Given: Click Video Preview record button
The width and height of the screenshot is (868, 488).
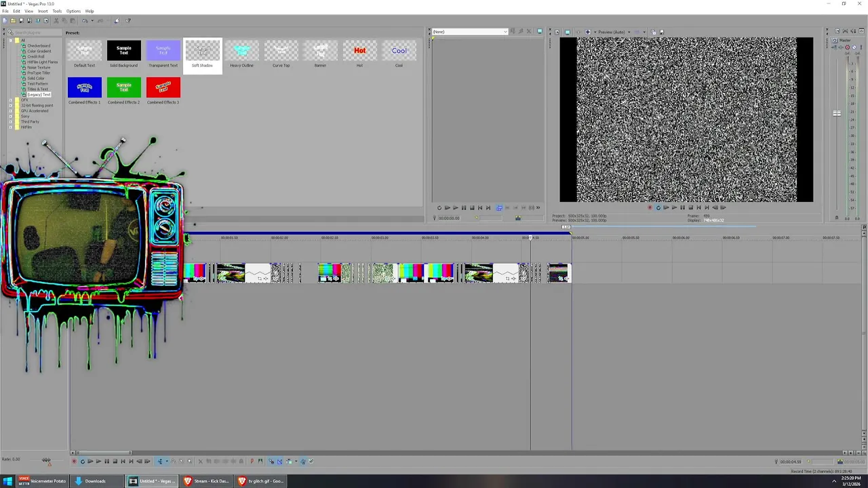Looking at the screenshot, I should (650, 207).
